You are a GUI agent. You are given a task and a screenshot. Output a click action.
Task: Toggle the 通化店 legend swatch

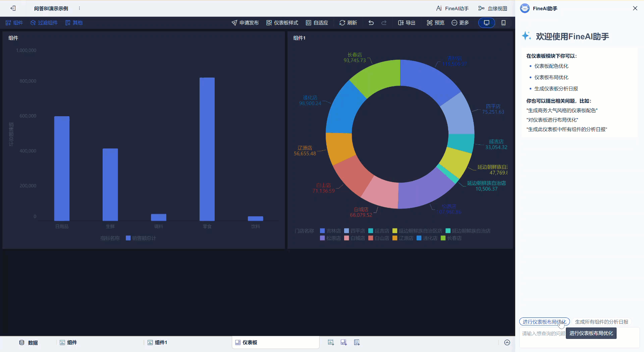coord(419,238)
